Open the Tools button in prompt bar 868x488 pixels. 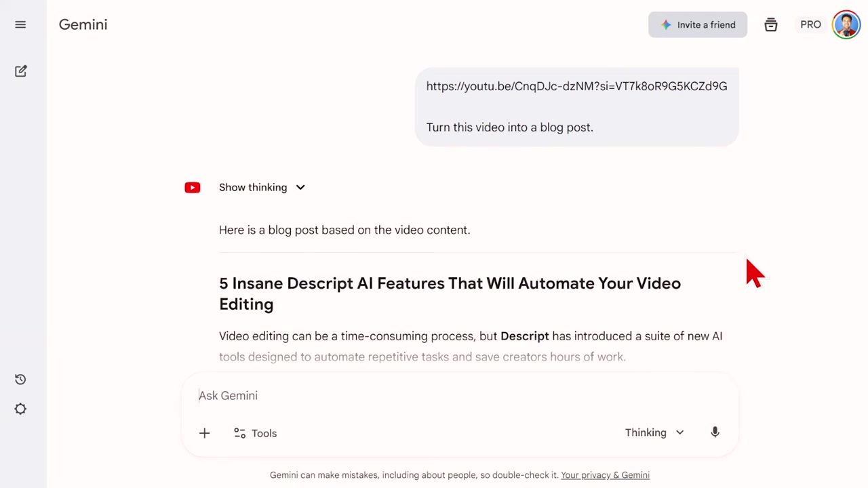click(x=255, y=433)
